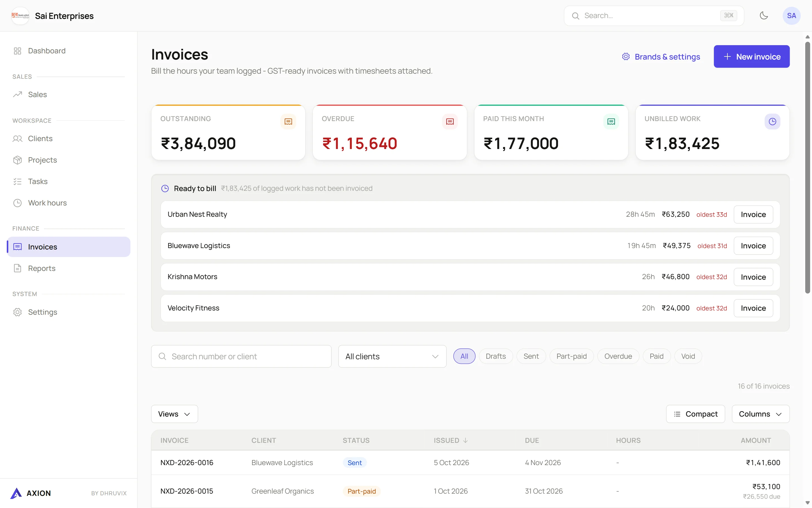Click the Tasks checklist icon

pyautogui.click(x=17, y=181)
